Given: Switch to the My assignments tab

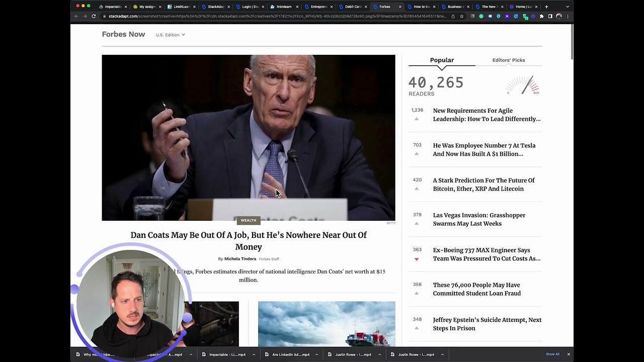Looking at the screenshot, I should pos(146,7).
